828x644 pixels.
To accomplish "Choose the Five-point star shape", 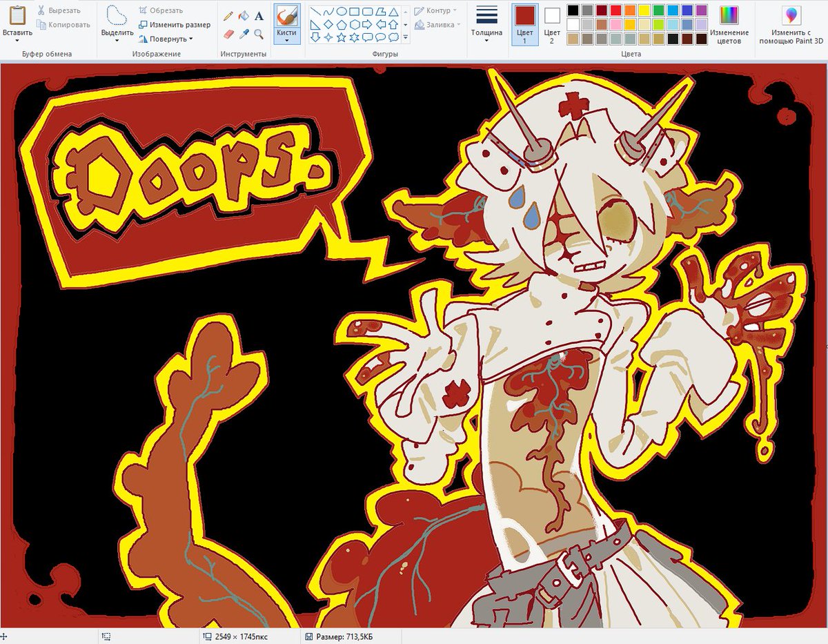I will (342, 37).
